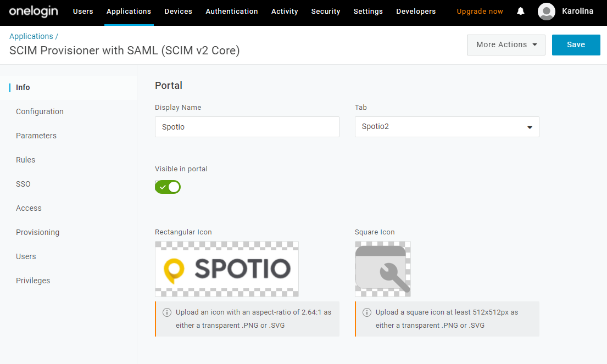607x364 pixels.
Task: Open the Applications menu in top navigation
Action: click(129, 12)
